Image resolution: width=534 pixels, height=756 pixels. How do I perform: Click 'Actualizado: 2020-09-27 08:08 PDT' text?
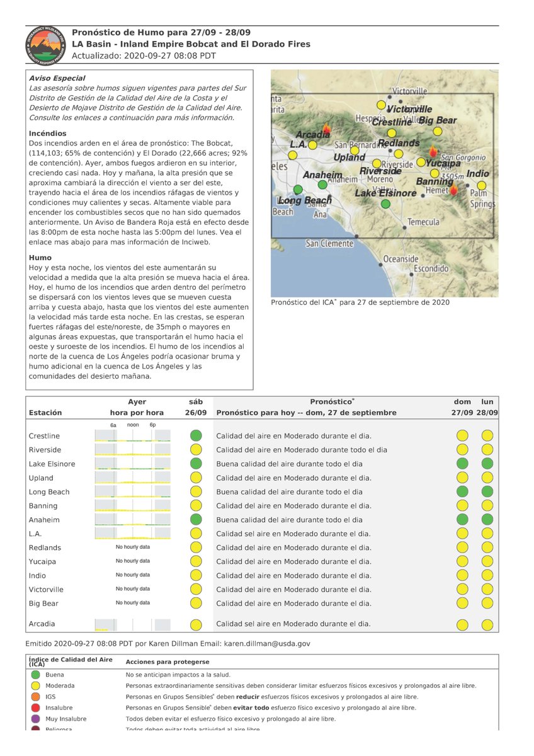coord(144,56)
